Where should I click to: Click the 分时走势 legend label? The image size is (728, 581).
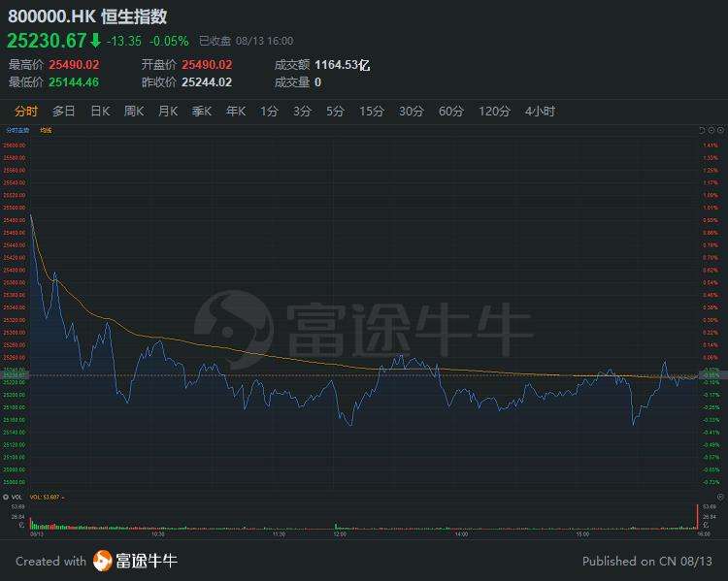click(17, 130)
